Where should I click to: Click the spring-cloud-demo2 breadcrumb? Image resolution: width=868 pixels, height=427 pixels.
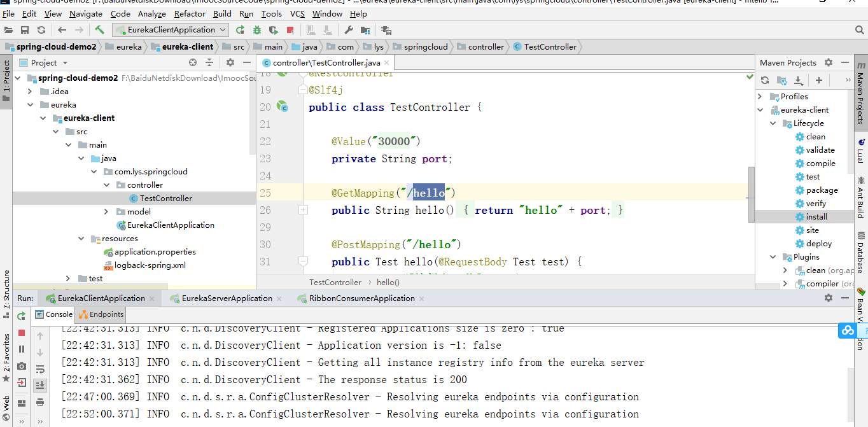coord(52,47)
